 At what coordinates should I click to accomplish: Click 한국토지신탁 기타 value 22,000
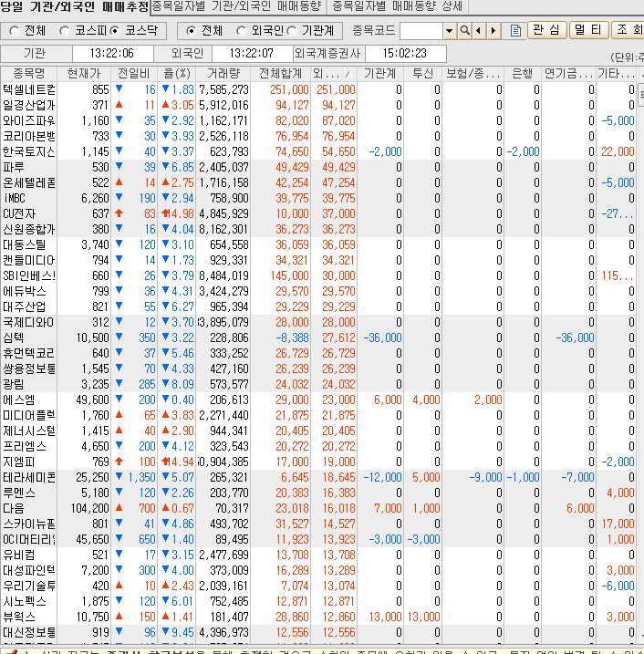click(618, 151)
